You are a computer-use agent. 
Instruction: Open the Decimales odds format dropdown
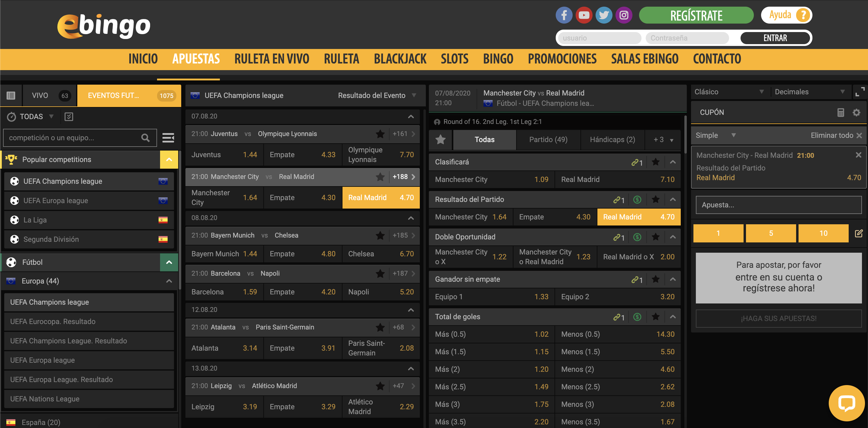click(x=810, y=92)
